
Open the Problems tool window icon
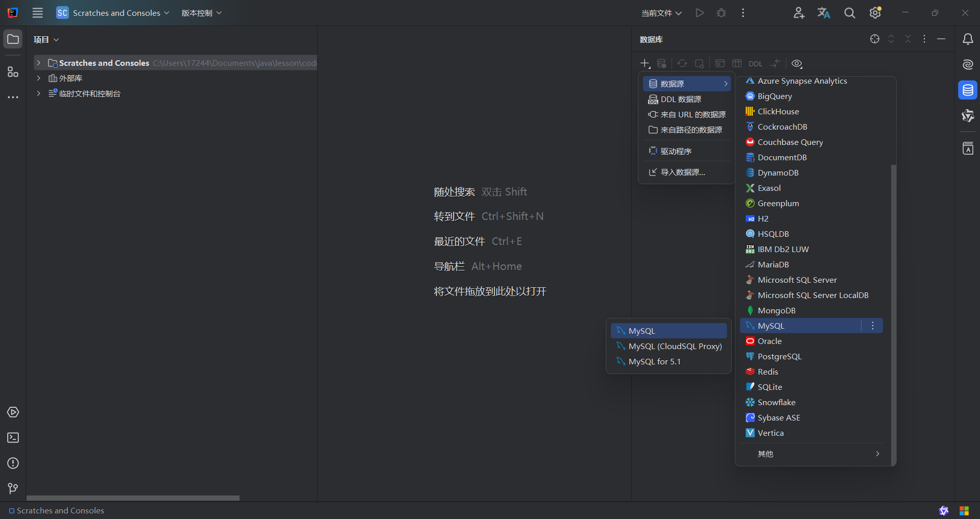click(13, 463)
